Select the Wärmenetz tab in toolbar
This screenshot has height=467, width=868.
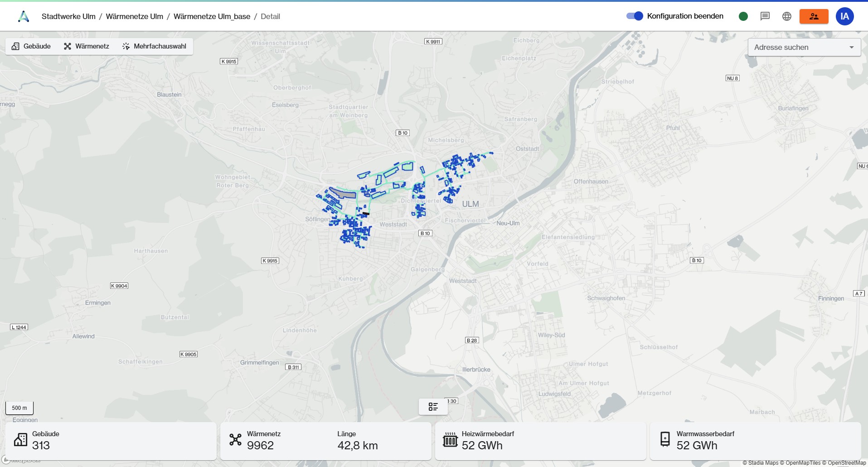87,46
